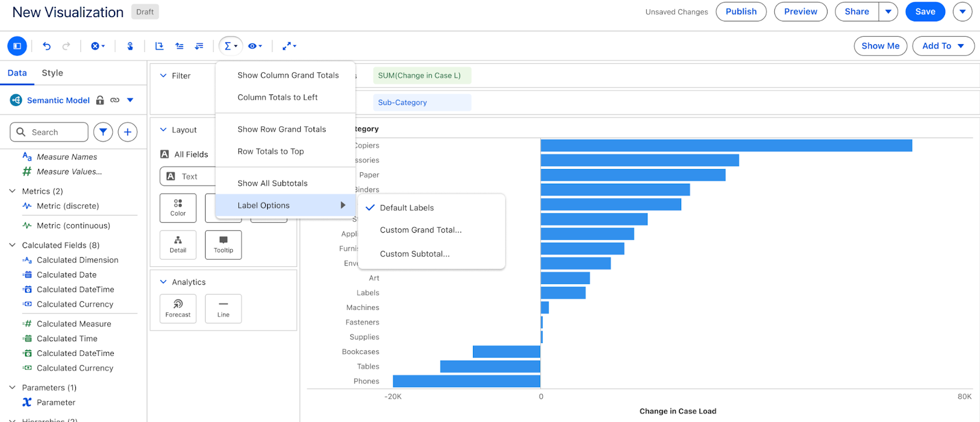Click the Sub-Category pill
980x422 pixels.
tap(422, 103)
